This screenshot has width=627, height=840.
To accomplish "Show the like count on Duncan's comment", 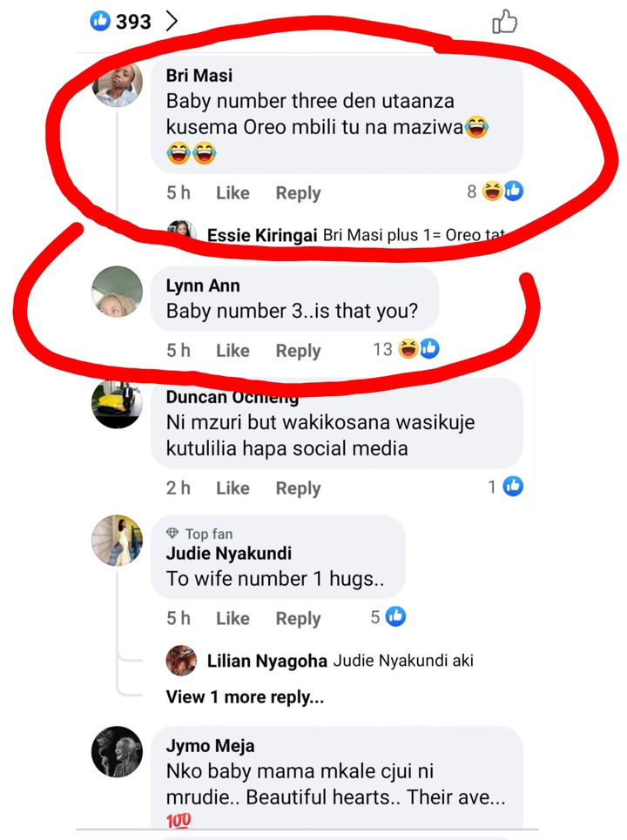I will coord(505,487).
